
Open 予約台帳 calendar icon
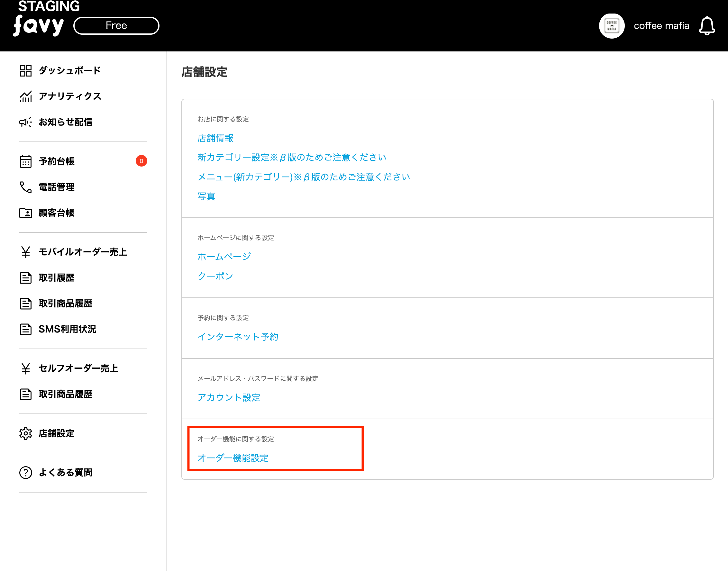pos(25,161)
